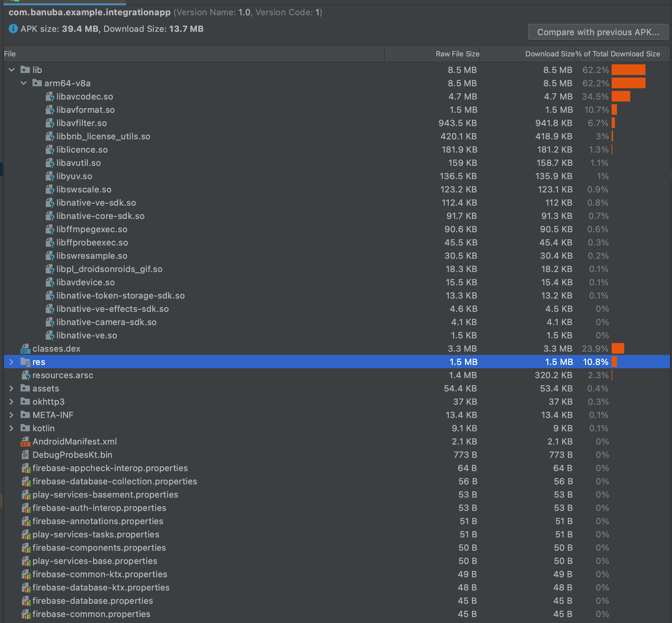Collapse the arm64-v8a folder

[24, 83]
